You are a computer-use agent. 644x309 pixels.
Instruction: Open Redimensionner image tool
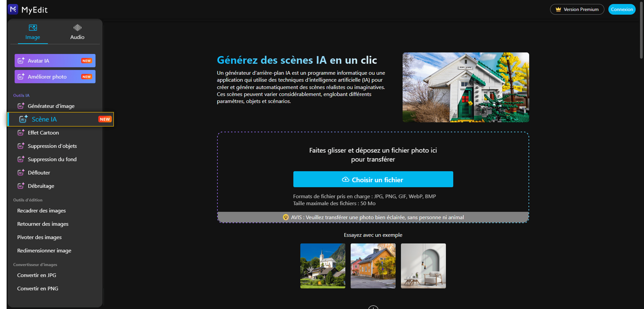pyautogui.click(x=44, y=251)
